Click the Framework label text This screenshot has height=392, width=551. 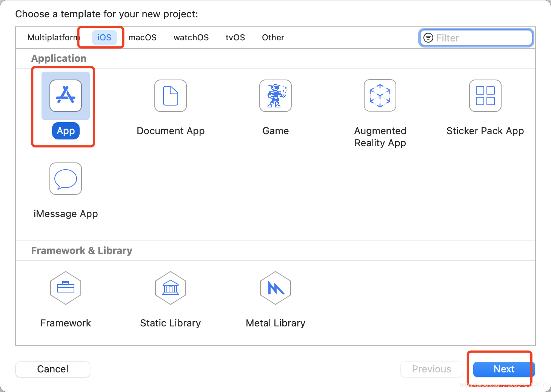point(66,323)
